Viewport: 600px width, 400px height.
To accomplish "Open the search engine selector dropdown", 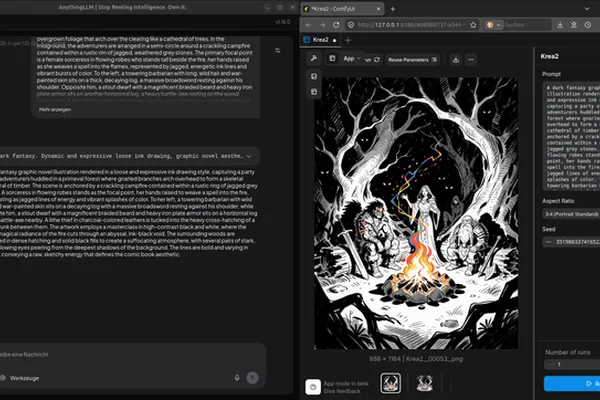I will click(493, 25).
